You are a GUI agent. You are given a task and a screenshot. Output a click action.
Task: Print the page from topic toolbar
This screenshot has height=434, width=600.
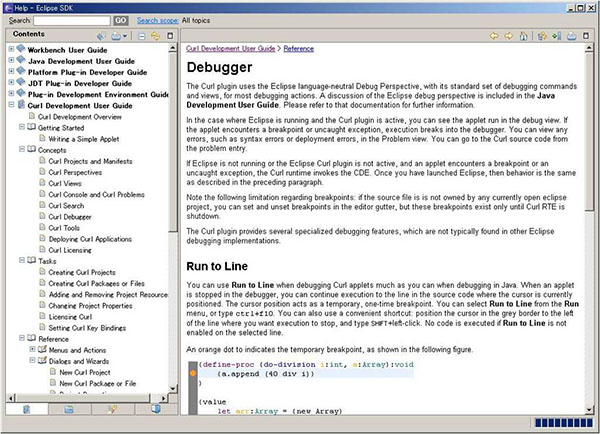571,36
